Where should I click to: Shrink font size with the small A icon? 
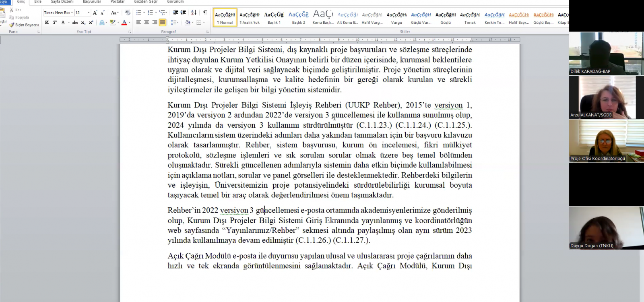click(103, 13)
